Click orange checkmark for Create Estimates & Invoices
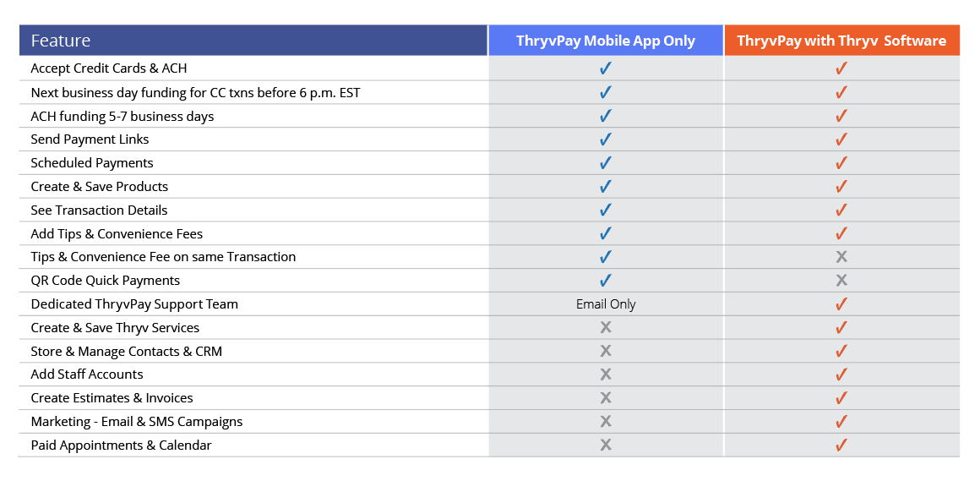The height and width of the screenshot is (481, 980). (841, 398)
